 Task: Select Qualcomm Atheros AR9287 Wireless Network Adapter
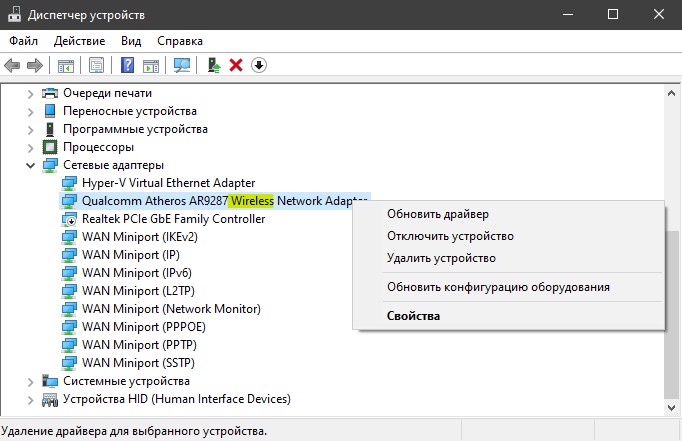[x=224, y=201]
